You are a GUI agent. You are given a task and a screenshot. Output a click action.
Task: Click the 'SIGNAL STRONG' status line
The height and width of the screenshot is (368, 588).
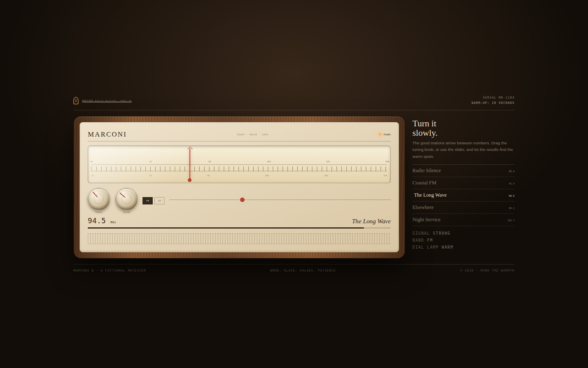click(x=431, y=233)
